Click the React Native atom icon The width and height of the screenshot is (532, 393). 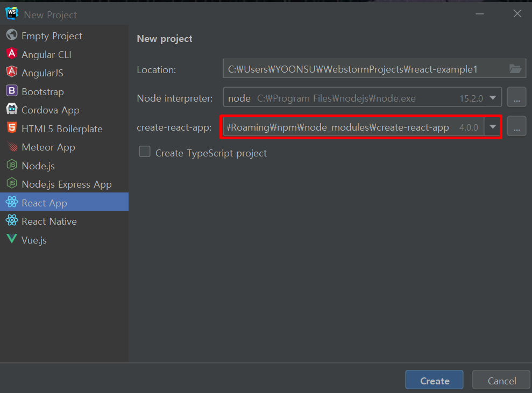point(12,220)
